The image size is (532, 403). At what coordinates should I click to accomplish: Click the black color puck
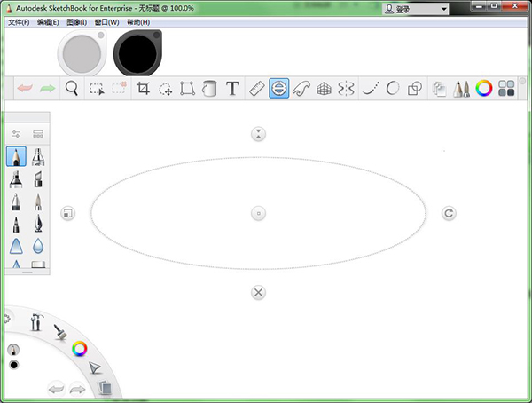click(137, 52)
